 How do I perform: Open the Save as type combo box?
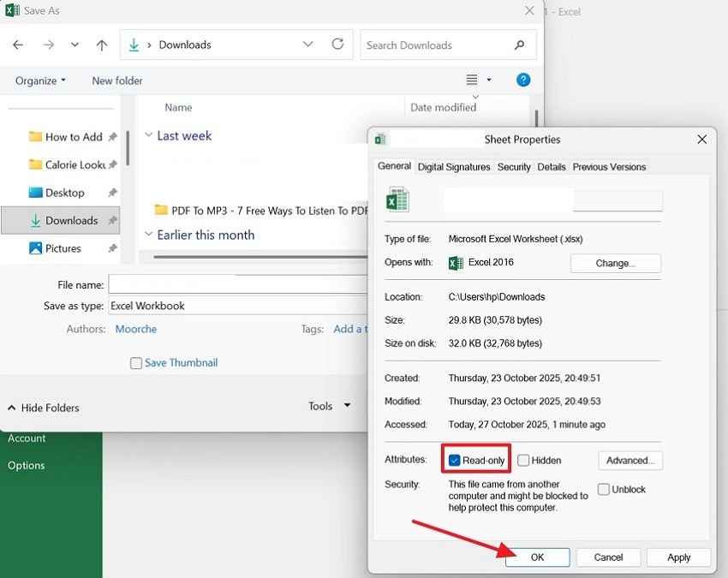coord(238,306)
